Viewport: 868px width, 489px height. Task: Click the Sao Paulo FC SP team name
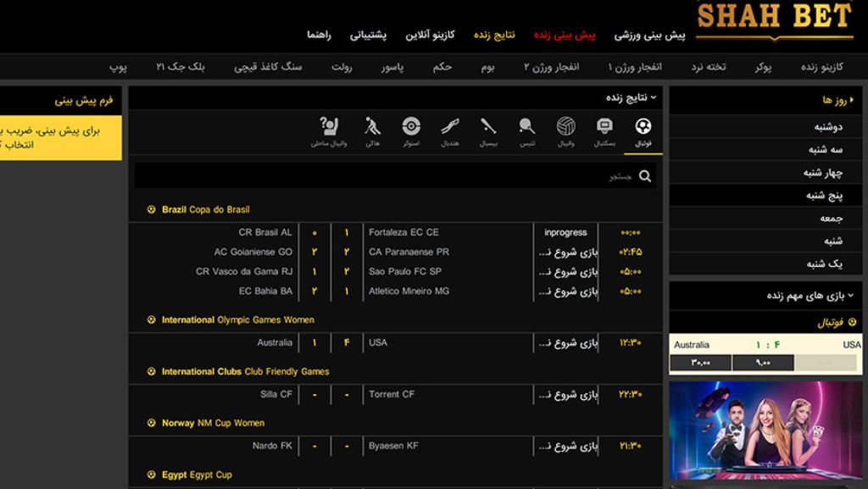(405, 271)
